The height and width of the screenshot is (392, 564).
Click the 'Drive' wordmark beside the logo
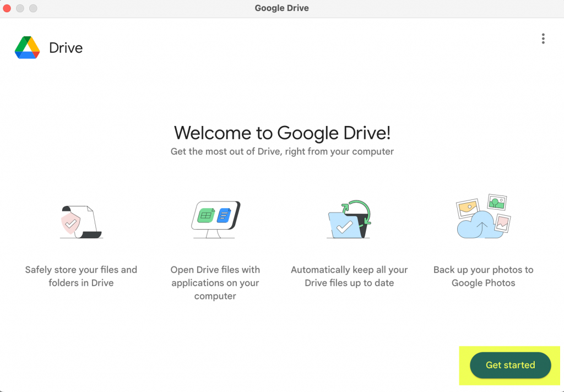66,48
